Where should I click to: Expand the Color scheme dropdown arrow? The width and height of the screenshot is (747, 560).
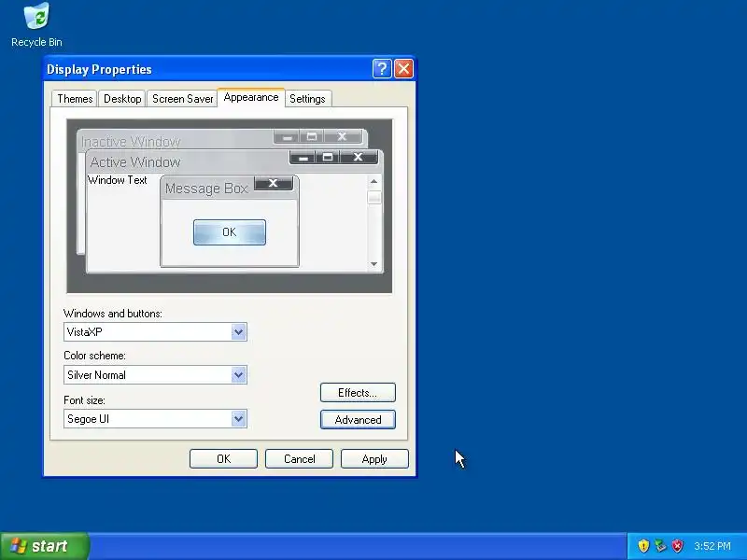pyautogui.click(x=238, y=375)
